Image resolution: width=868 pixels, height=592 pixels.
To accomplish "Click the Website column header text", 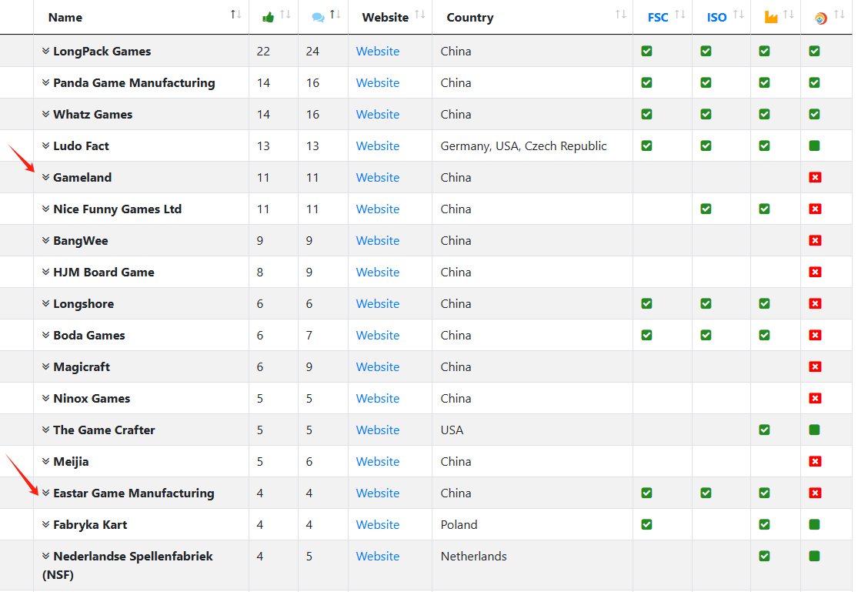I will (x=386, y=18).
